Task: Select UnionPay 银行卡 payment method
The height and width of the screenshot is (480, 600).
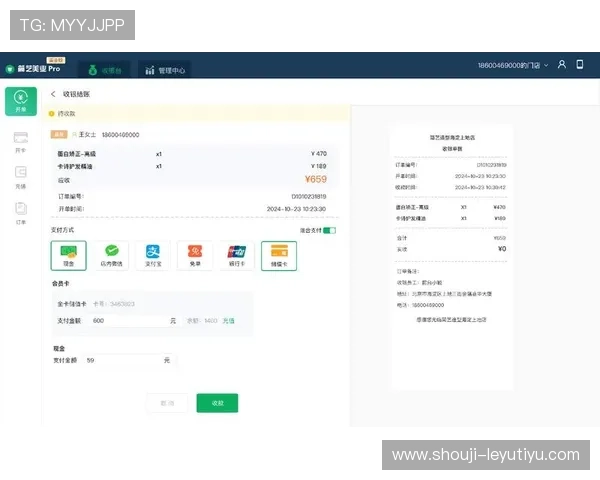Action: [237, 256]
